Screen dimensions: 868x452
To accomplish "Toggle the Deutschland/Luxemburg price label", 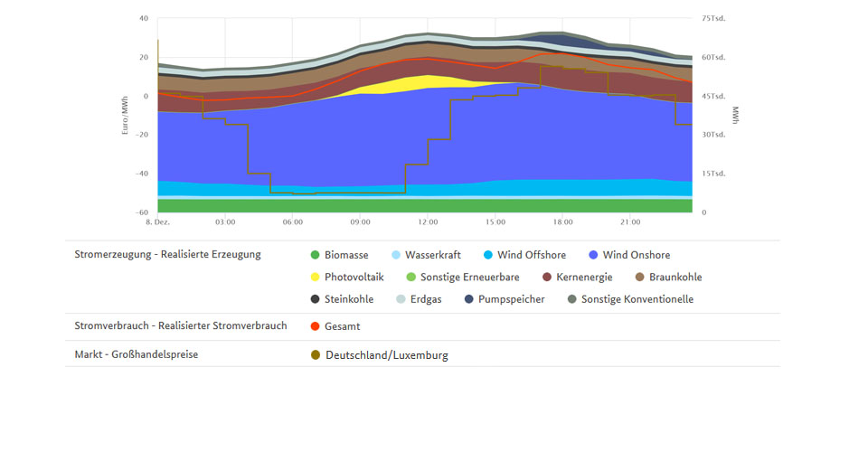I will pos(387,355).
